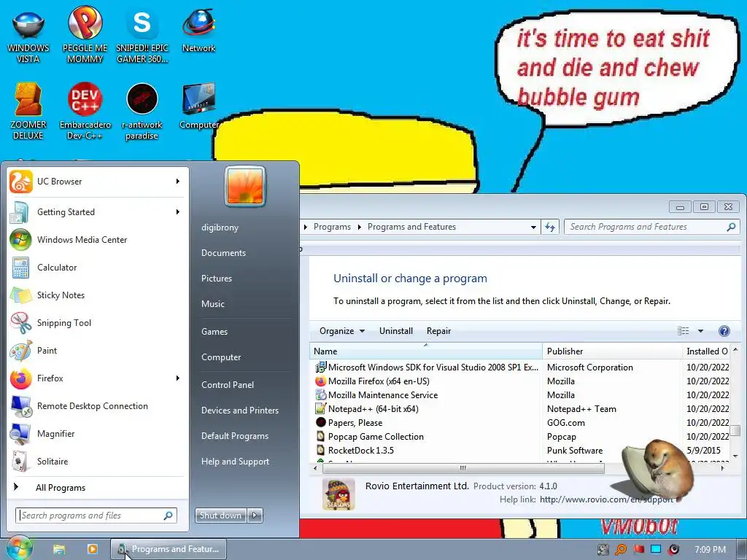
Task: Click the Paint palette icon
Action: (21, 351)
